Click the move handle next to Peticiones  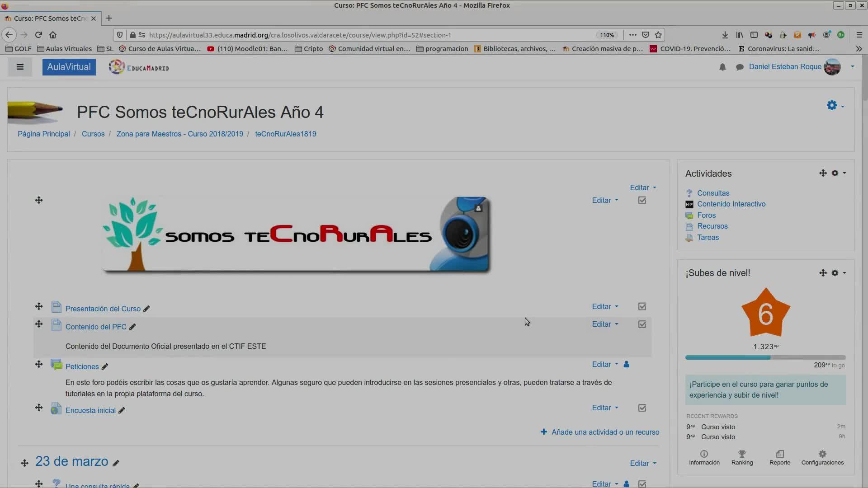(39, 364)
